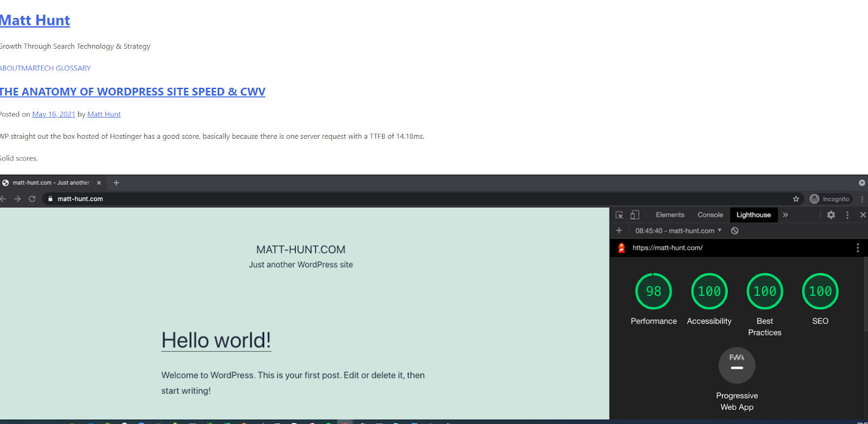Go forward in the browser
868x424 pixels.
click(x=17, y=199)
